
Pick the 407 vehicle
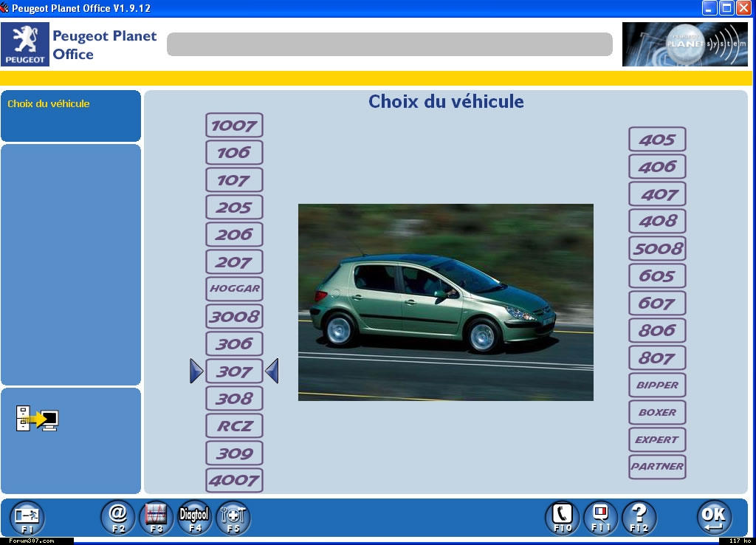[657, 194]
